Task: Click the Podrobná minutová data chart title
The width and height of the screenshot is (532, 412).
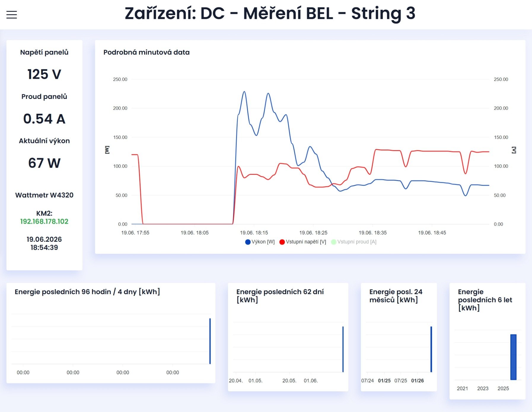Action: (146, 52)
